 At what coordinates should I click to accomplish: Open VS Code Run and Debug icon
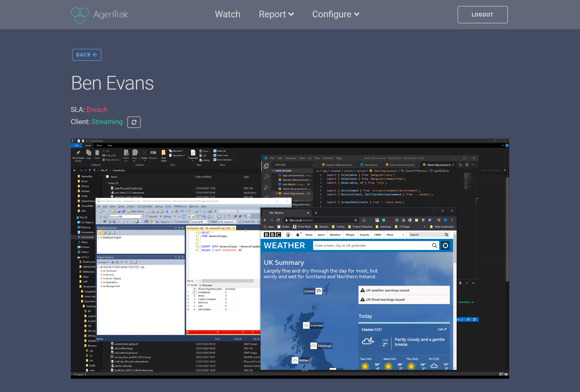[266, 187]
